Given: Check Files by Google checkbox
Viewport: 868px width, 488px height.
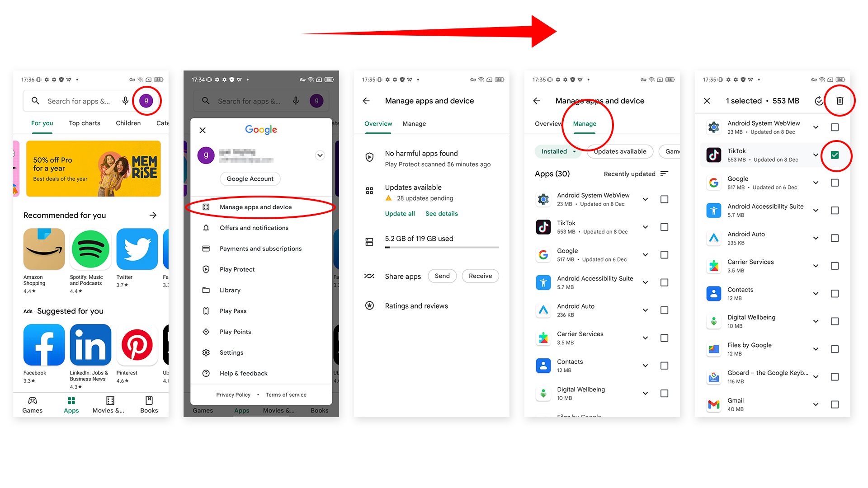Looking at the screenshot, I should (835, 349).
